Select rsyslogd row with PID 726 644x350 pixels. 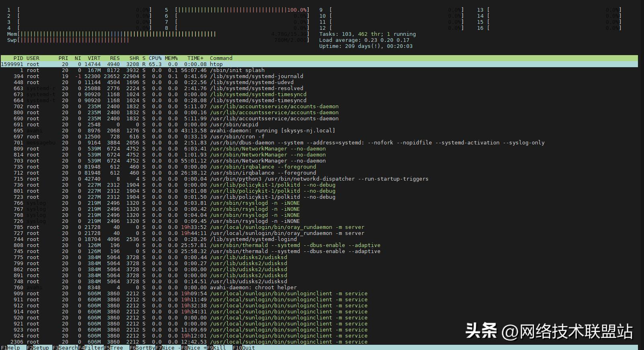(319, 221)
